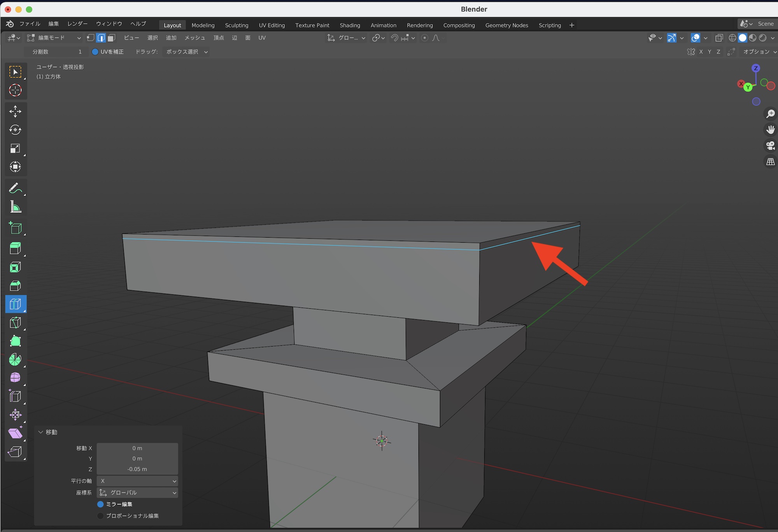Screen dimensions: 778x532
Task: Select the Move tool in toolbar
Action: pyautogui.click(x=15, y=112)
